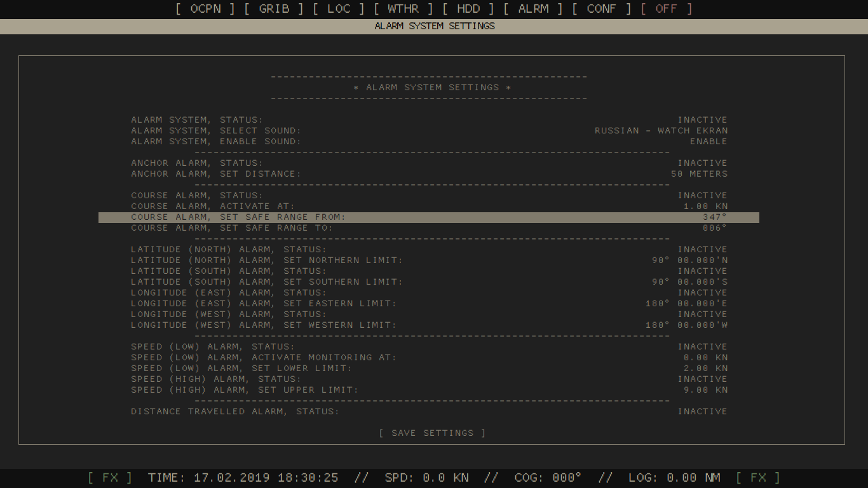Select row ALARM SYSTEM, SELECT SOUND label
This screenshot has height=488, width=868.
point(216,130)
